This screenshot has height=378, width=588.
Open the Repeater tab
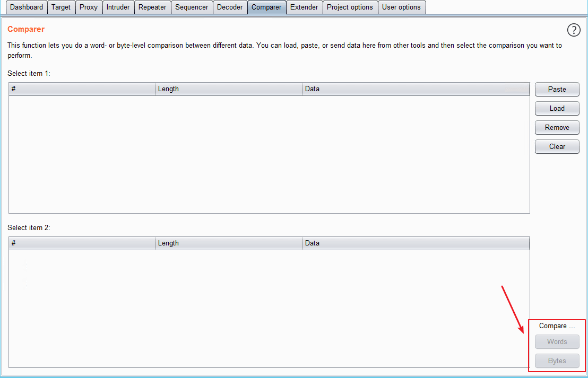tap(152, 7)
